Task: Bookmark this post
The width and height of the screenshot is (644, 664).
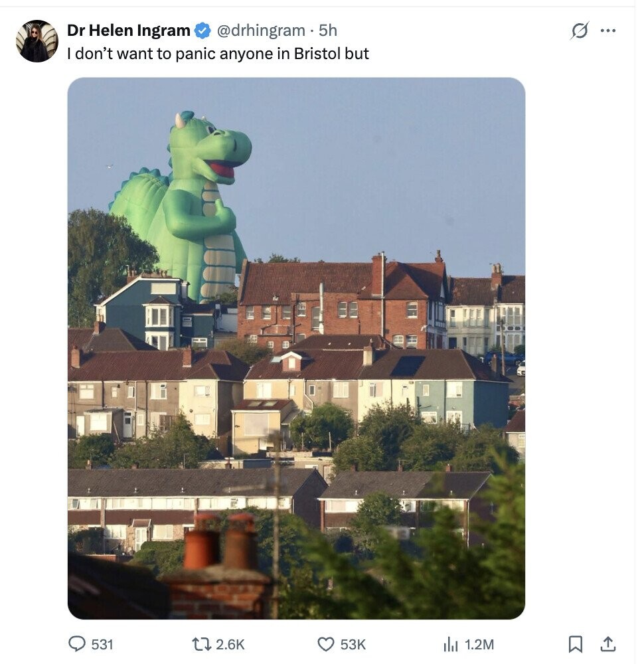Action: pos(576,643)
